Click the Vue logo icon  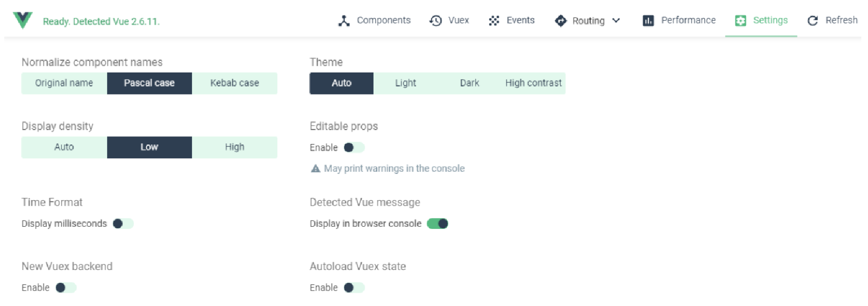(23, 21)
